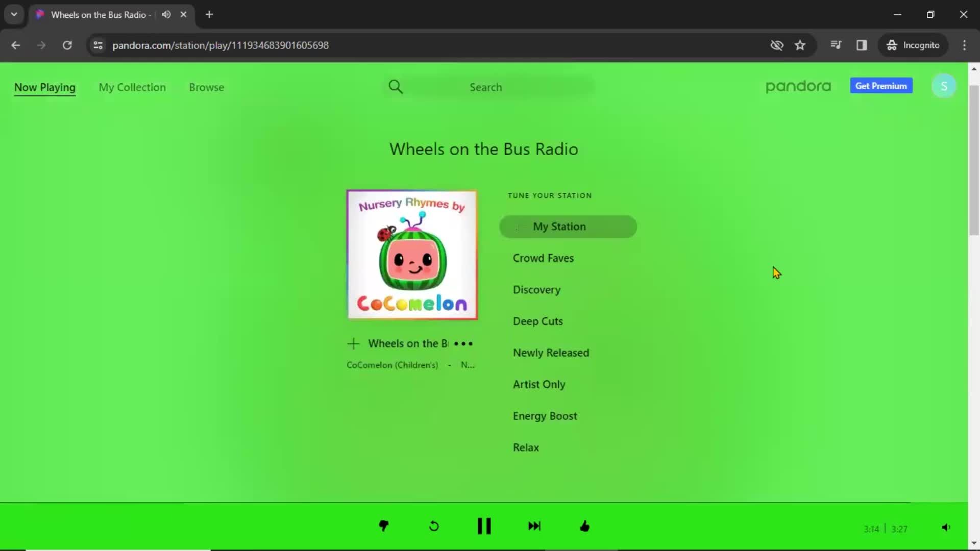Expand the song options menu
Viewport: 980px width, 551px height.
(464, 343)
